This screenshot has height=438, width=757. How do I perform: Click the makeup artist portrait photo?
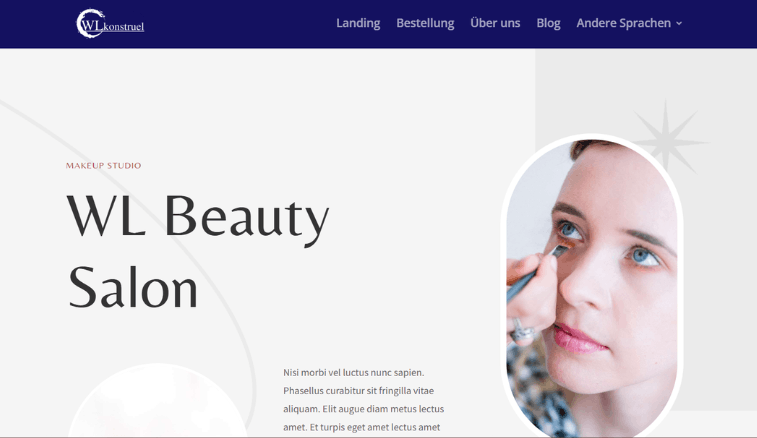(x=592, y=288)
